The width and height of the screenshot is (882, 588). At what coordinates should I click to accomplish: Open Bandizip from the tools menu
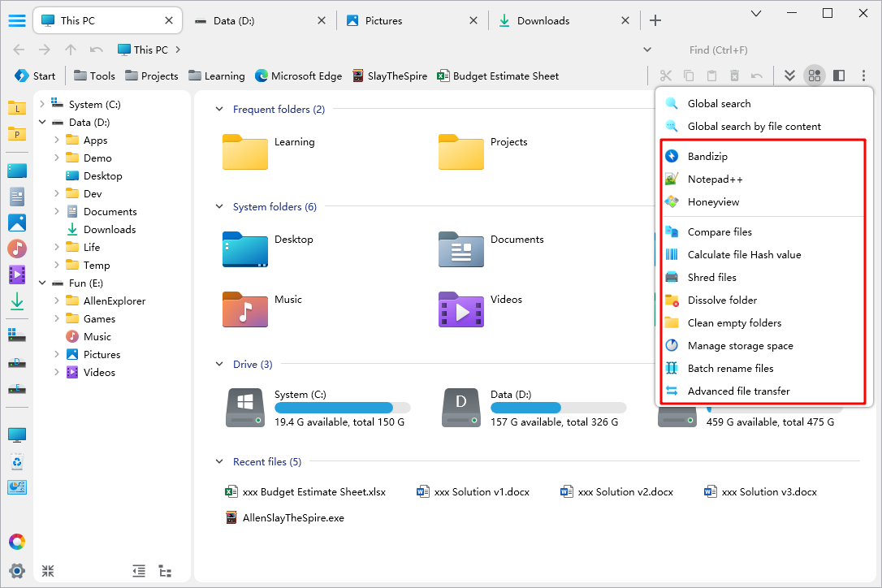707,156
